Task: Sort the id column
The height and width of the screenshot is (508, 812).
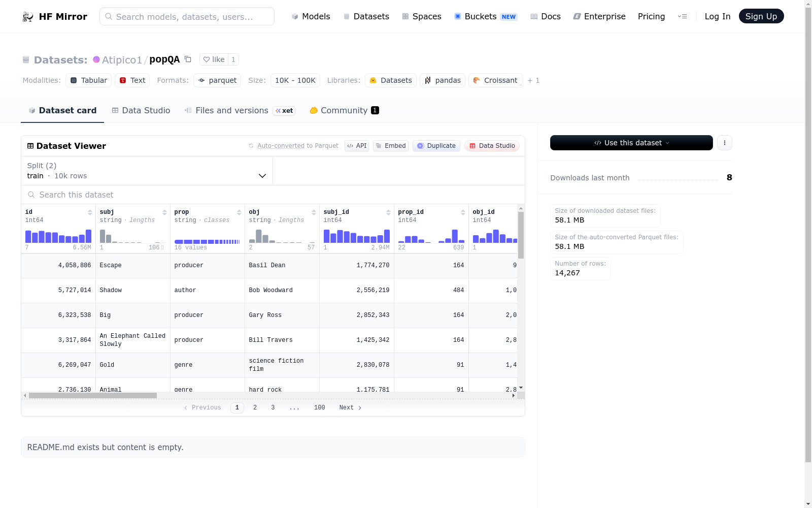Action: coord(90,212)
